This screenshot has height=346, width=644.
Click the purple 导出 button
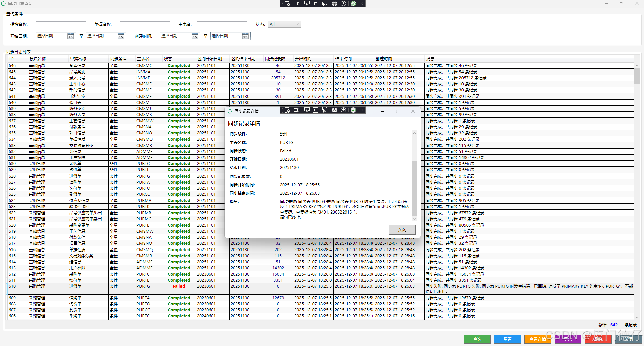(x=568, y=339)
